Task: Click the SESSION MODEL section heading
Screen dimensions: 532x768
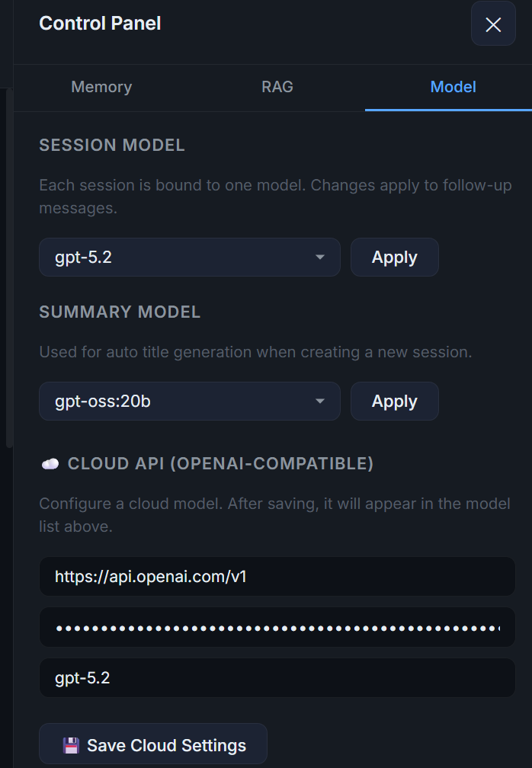Action: click(x=112, y=146)
